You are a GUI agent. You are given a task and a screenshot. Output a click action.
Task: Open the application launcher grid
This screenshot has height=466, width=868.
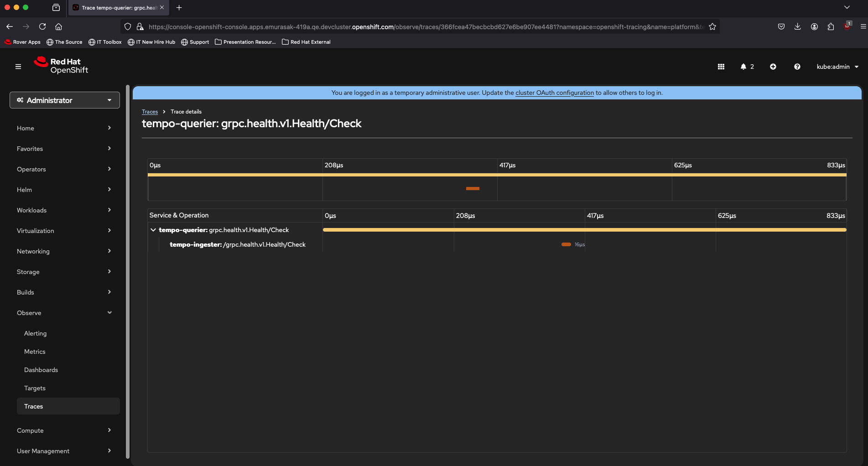(x=721, y=67)
